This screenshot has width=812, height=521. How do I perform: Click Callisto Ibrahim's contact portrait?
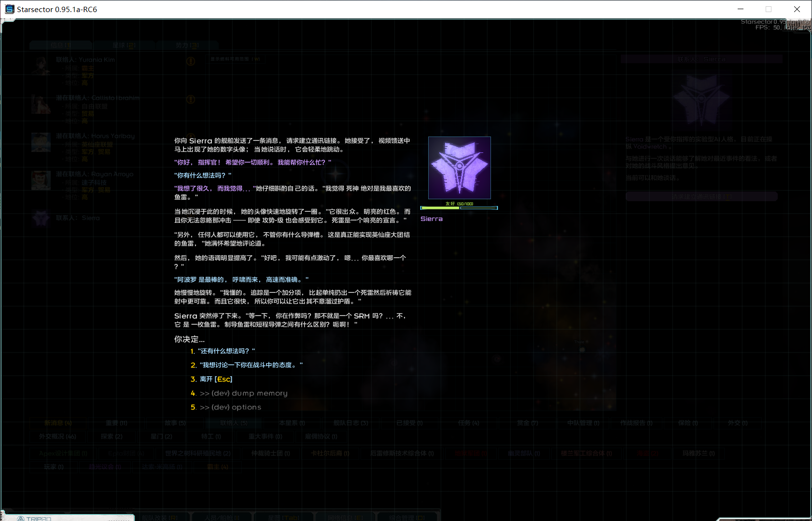pyautogui.click(x=41, y=104)
